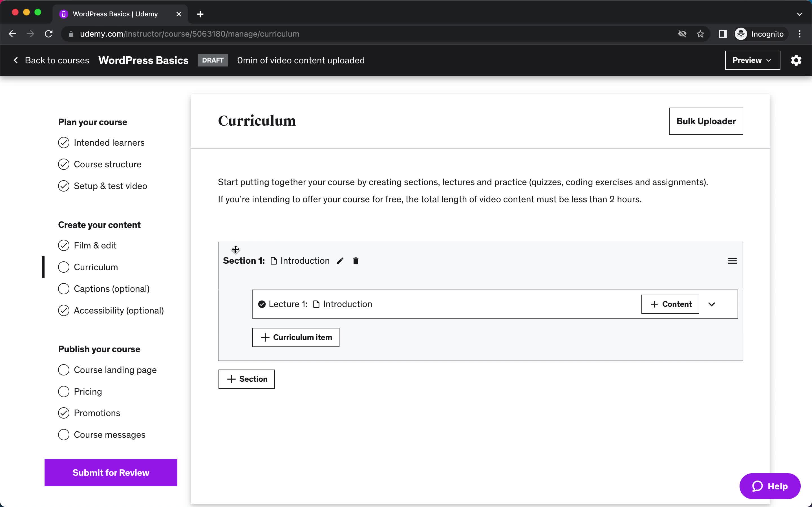Screen dimensions: 812x507
Task: Click the document icon next to Lecture 1
Action: pos(316,304)
